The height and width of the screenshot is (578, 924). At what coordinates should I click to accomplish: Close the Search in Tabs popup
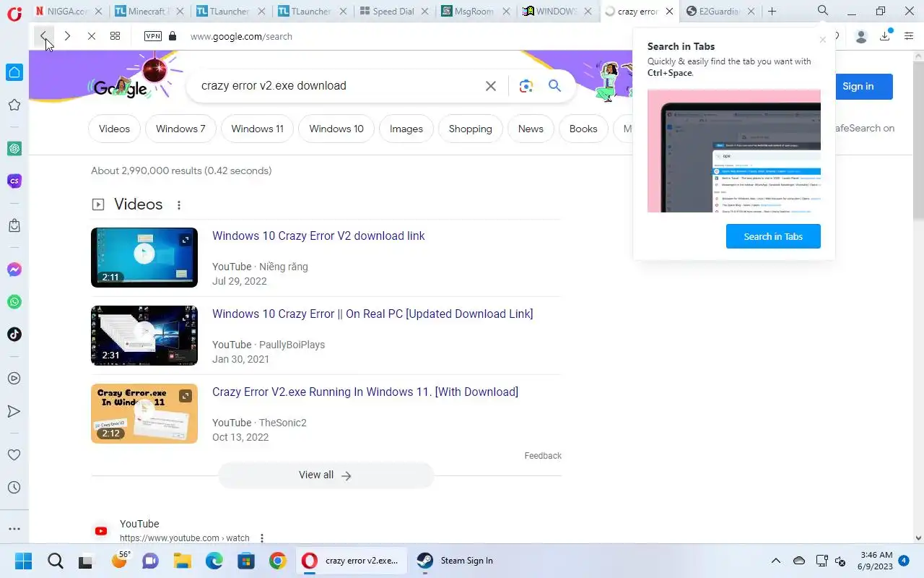tap(822, 40)
